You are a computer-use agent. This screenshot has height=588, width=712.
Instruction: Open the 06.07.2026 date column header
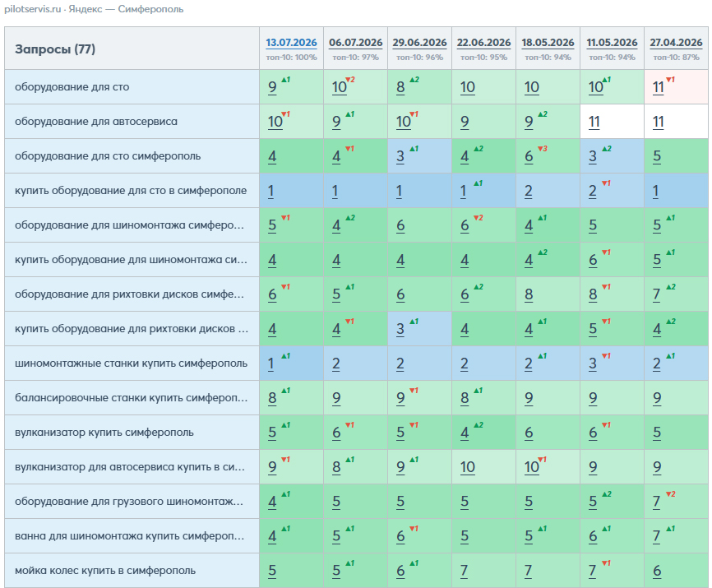tap(355, 43)
